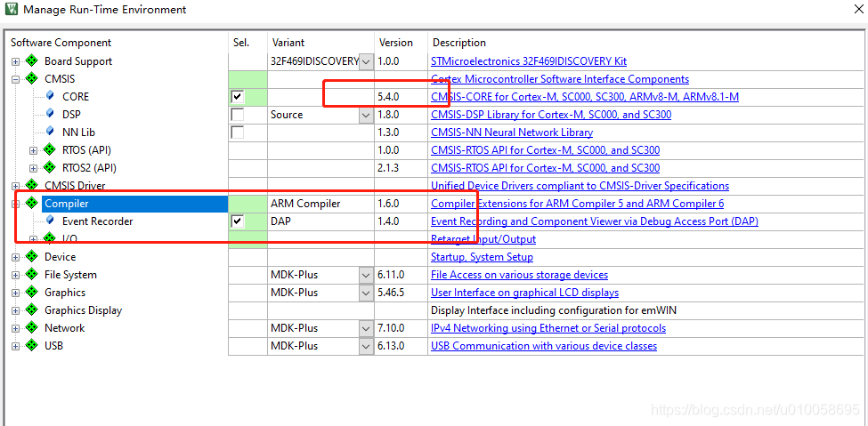Open the 32F469IDISCOVERY variant dropdown
This screenshot has width=868, height=426.
coord(366,61)
